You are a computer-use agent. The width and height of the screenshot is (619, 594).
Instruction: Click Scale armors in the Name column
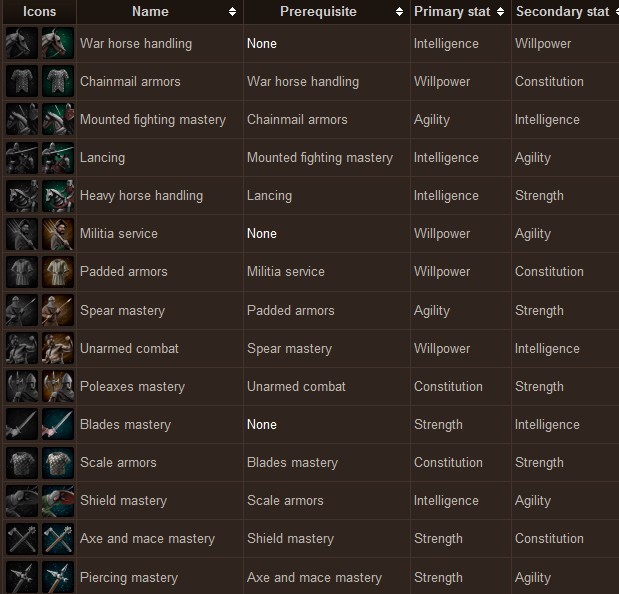click(x=118, y=462)
